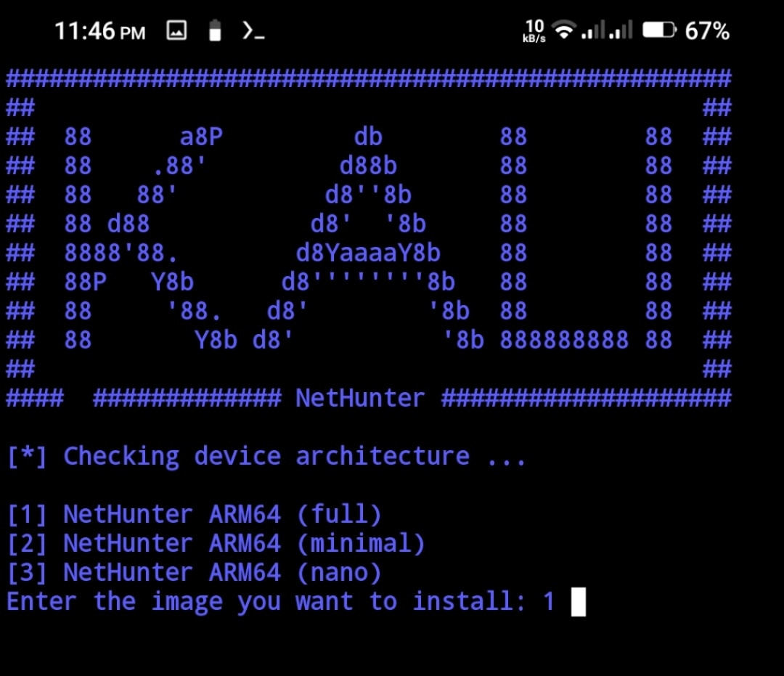The image size is (784, 676).
Task: Tap the 'Checking device architecture ...' line
Action: 266,457
